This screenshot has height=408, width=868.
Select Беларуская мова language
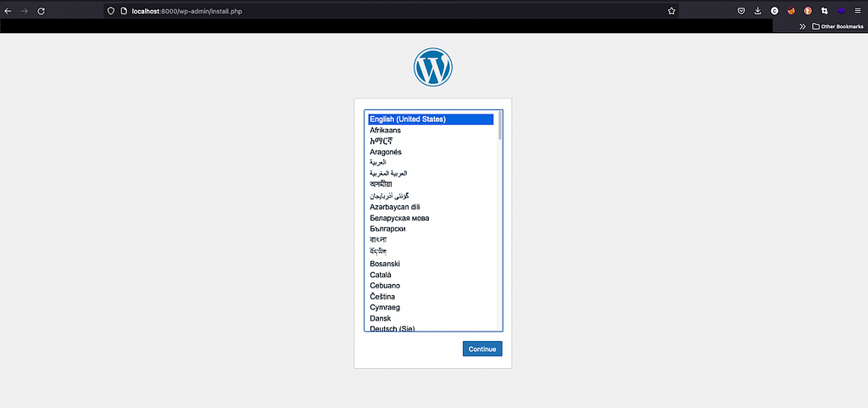tap(431, 217)
